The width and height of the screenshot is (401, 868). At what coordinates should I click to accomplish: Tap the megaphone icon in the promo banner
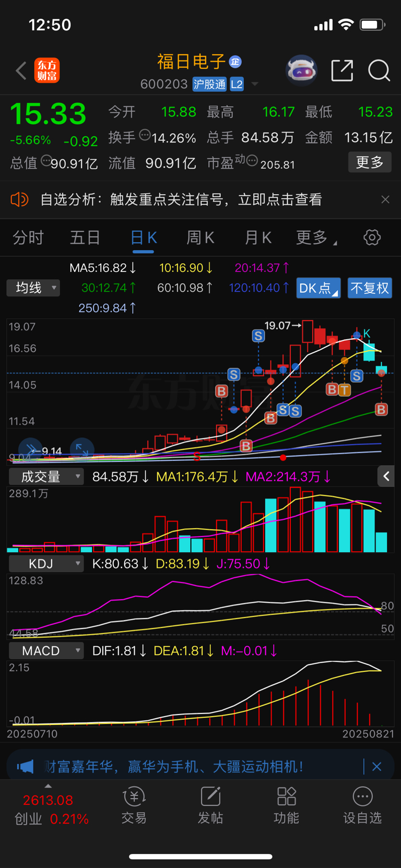click(25, 767)
